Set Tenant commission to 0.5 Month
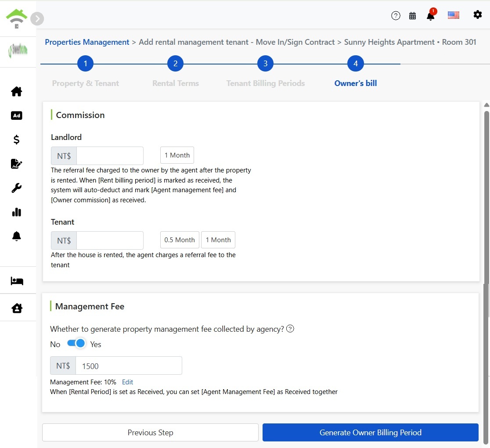 (180, 240)
